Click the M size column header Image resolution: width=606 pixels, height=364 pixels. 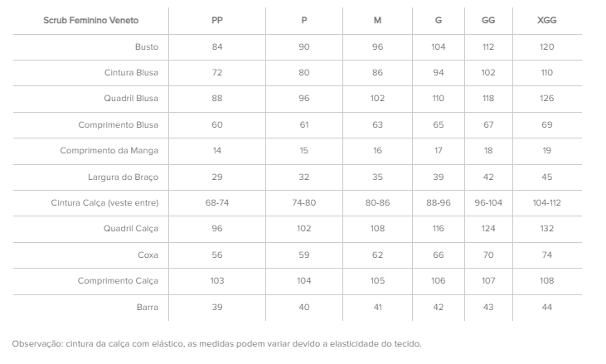[377, 21]
